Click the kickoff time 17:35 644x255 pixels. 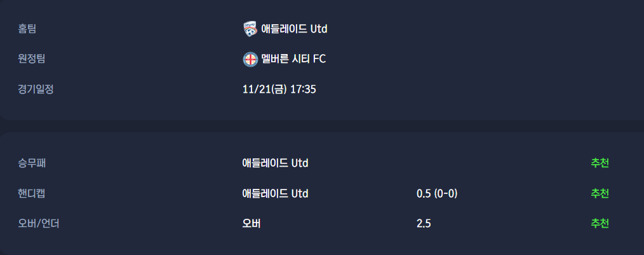pyautogui.click(x=303, y=89)
